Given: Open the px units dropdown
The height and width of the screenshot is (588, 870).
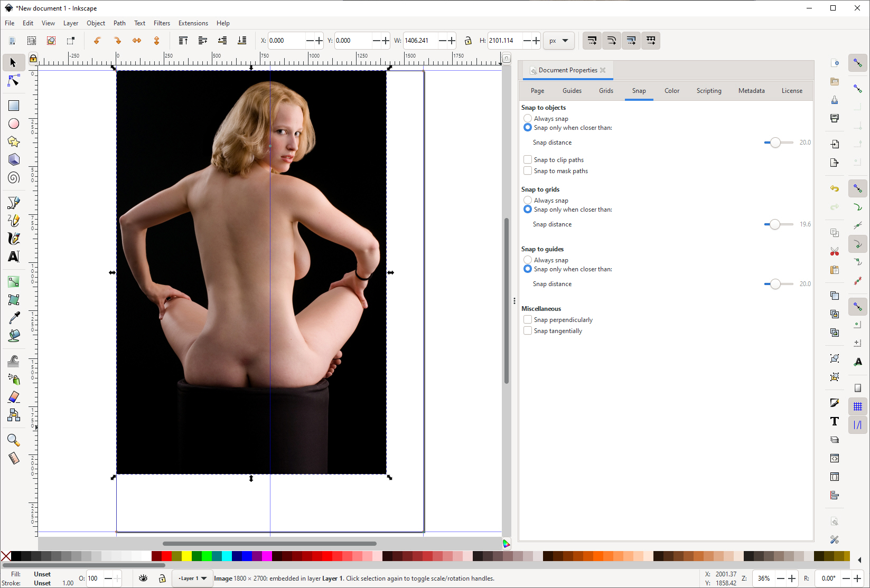Looking at the screenshot, I should pyautogui.click(x=559, y=41).
